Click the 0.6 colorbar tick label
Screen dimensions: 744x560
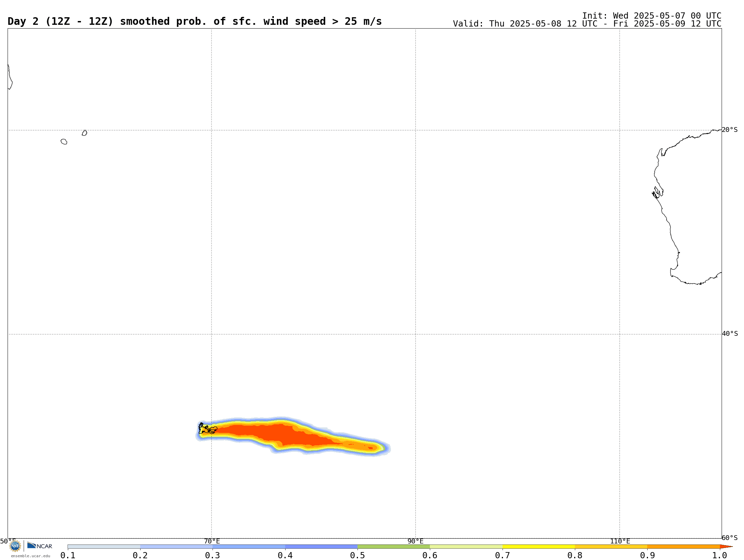[x=430, y=555]
